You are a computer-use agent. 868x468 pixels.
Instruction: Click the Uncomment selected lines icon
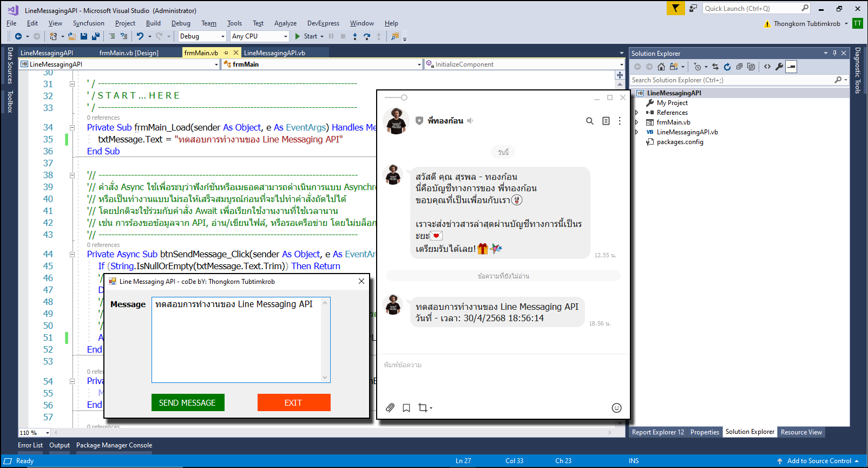(x=124, y=36)
